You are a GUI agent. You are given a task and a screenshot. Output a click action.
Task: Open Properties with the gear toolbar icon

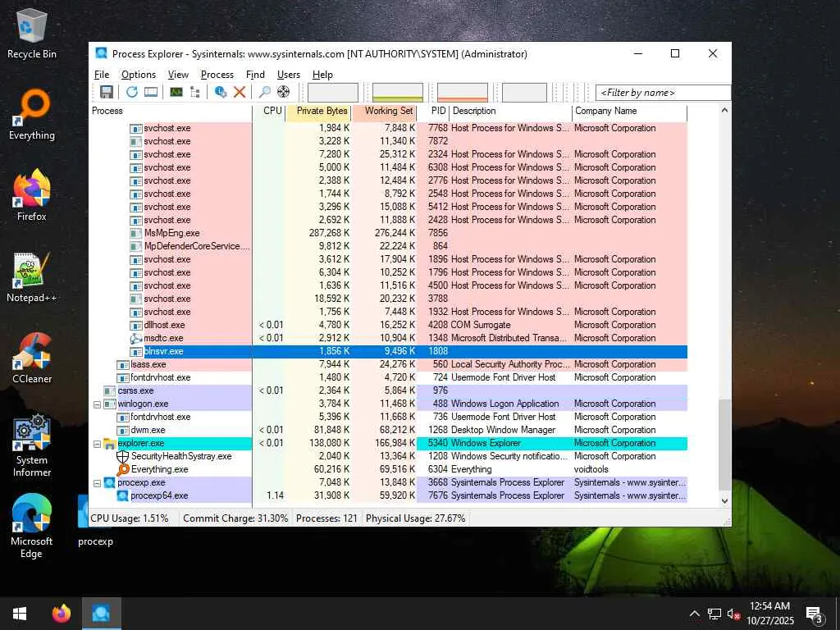pyautogui.click(x=220, y=92)
